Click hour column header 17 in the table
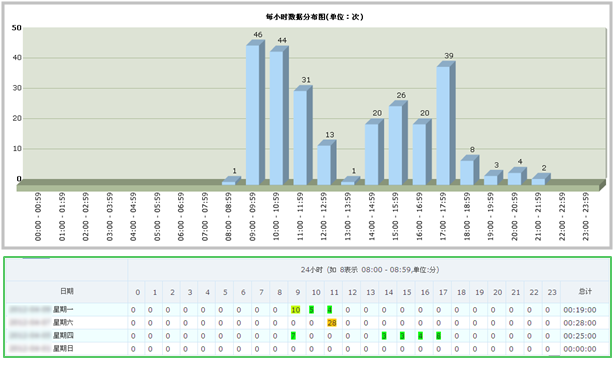 pyautogui.click(x=443, y=292)
